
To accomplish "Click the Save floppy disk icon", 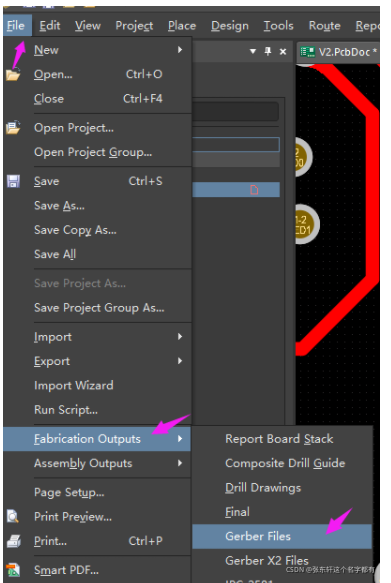I will pyautogui.click(x=13, y=181).
